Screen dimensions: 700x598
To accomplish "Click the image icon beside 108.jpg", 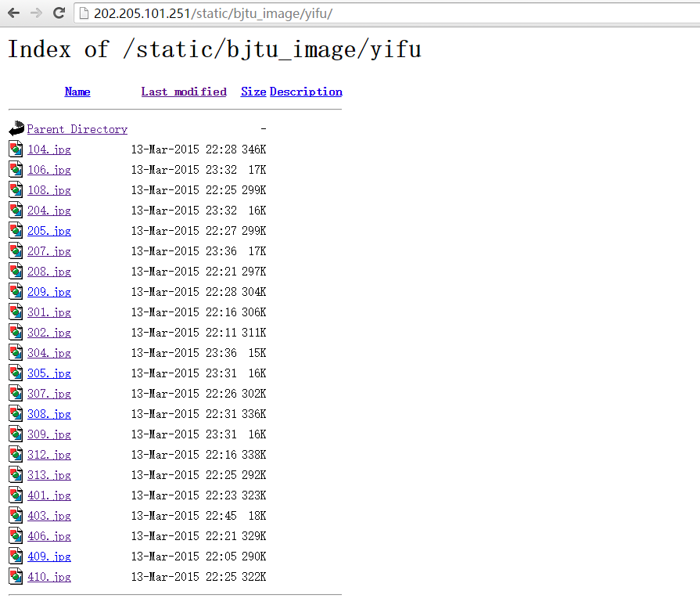I will 16,189.
